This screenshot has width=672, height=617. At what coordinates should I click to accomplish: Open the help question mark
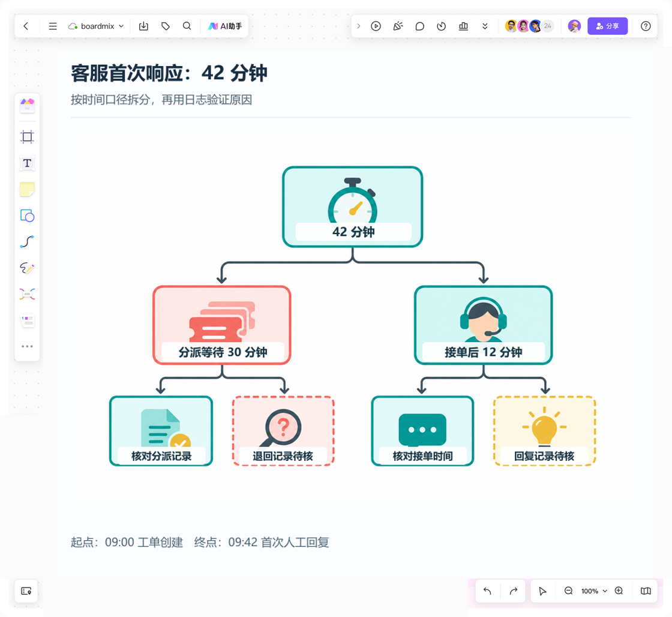(646, 26)
